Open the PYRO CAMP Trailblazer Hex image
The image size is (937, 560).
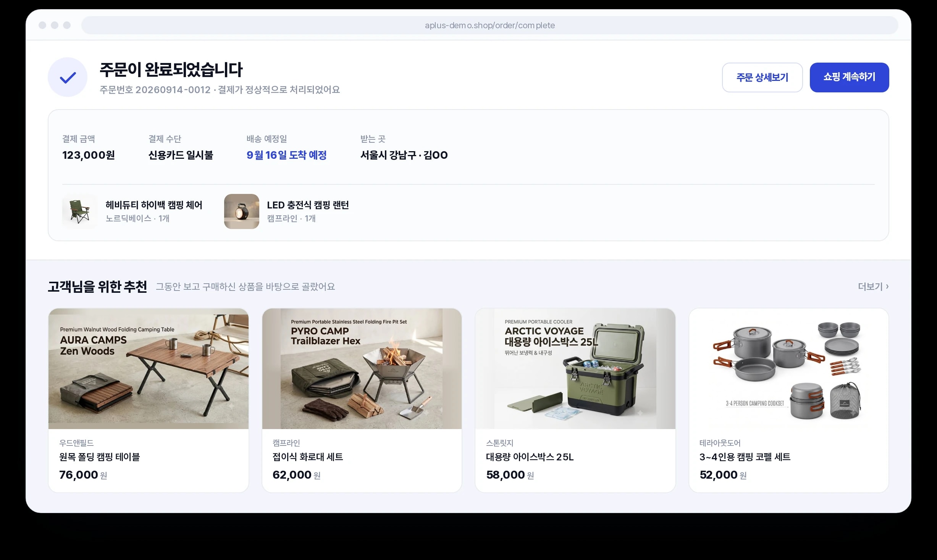(362, 369)
